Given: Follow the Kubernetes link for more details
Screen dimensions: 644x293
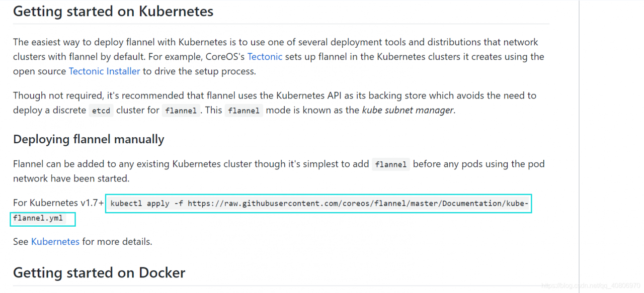Looking at the screenshot, I should (x=55, y=241).
